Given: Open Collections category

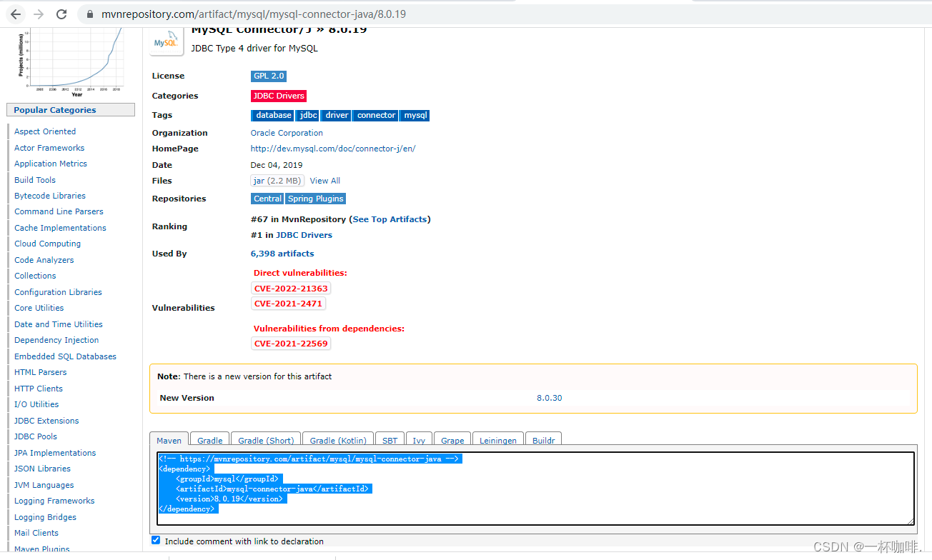Looking at the screenshot, I should pos(35,276).
